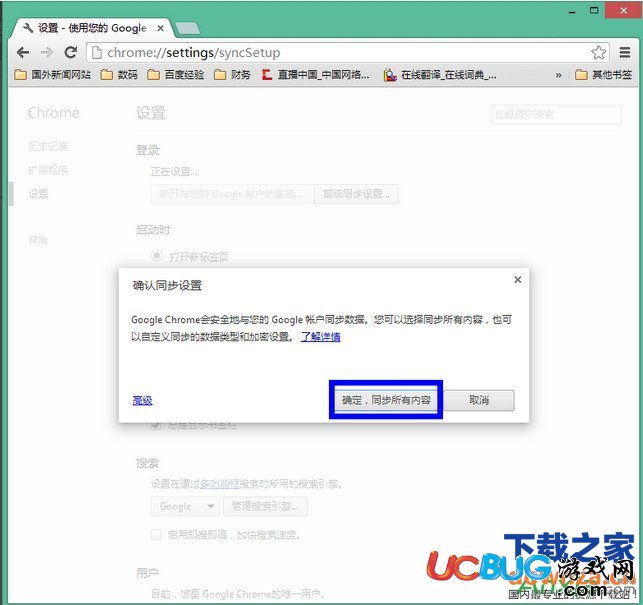Show hidden bookmarks with » chevron
The width and height of the screenshot is (643, 605).
tap(558, 75)
